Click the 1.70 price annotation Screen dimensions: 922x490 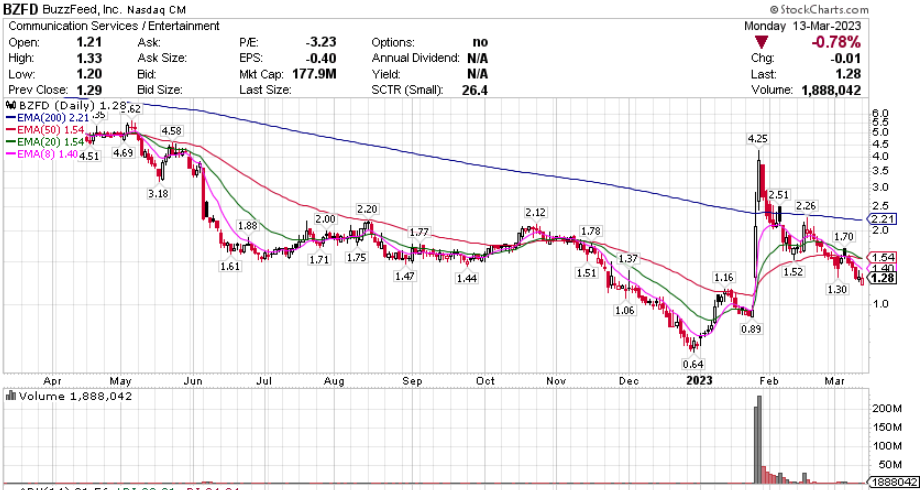point(843,237)
